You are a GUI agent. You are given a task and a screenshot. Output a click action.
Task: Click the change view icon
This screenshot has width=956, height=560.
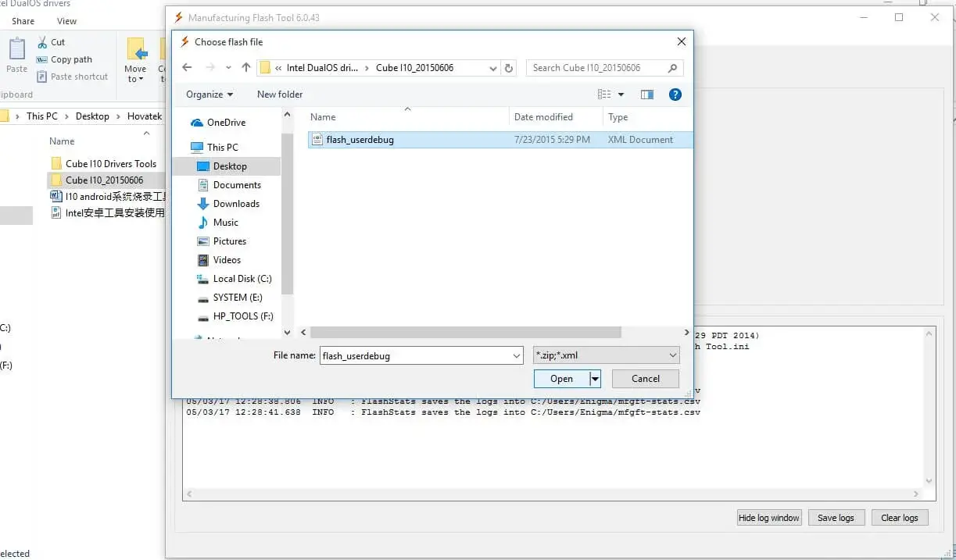(x=606, y=94)
